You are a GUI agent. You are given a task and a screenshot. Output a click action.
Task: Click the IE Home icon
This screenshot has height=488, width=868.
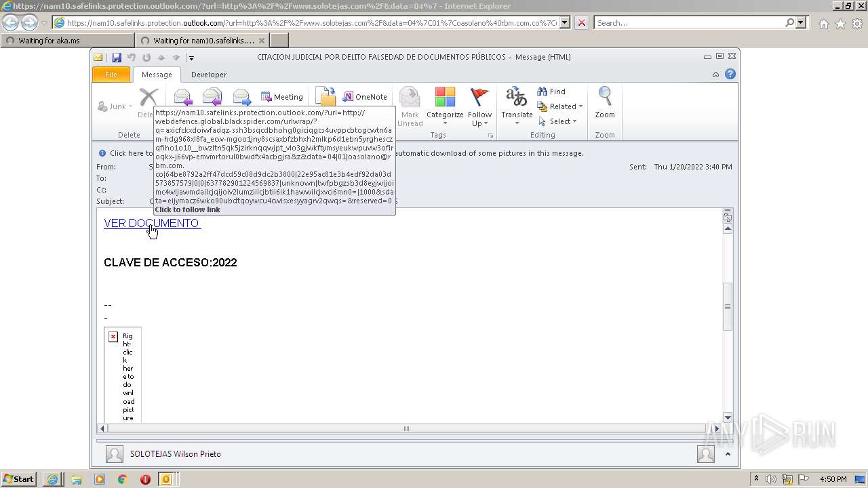823,24
